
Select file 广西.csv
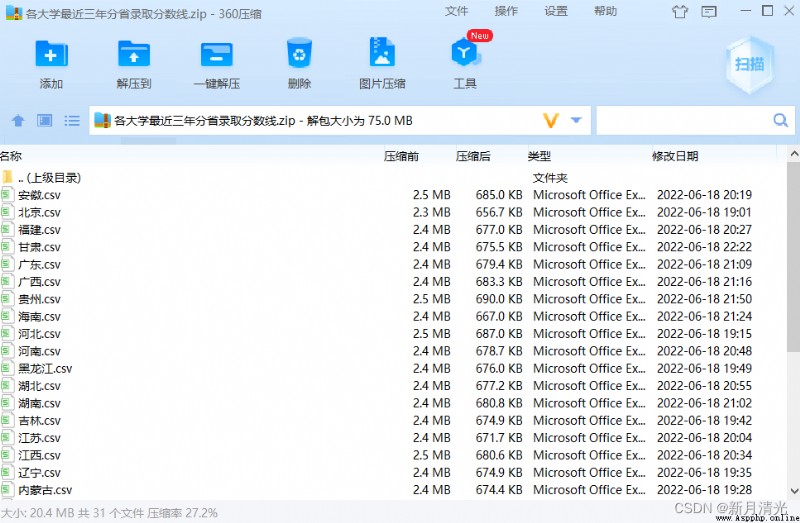[x=393, y=282]
